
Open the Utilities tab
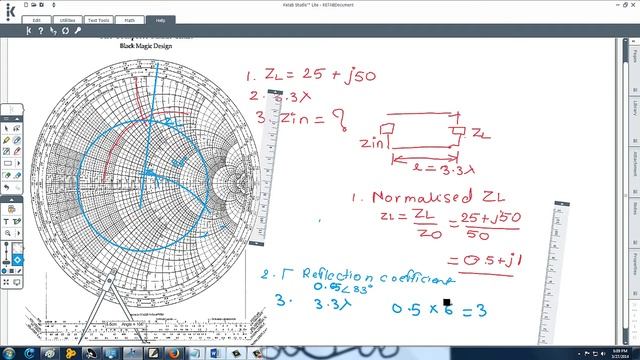pos(67,20)
